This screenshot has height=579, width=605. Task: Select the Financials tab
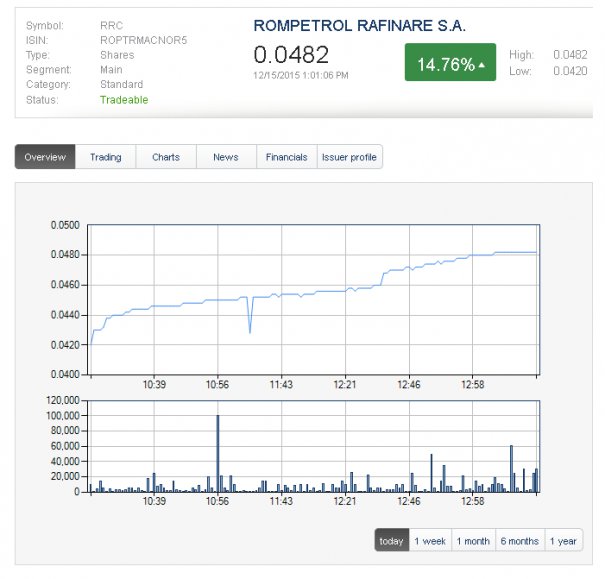click(287, 157)
